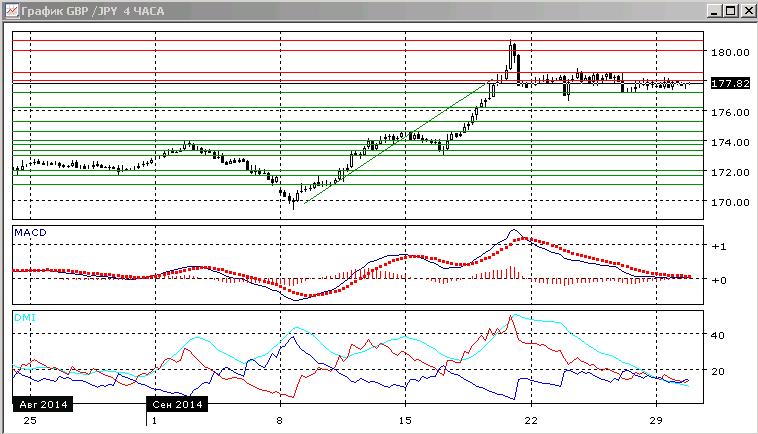
Task: Minimize the GBP/JPY chart window
Action: point(715,11)
